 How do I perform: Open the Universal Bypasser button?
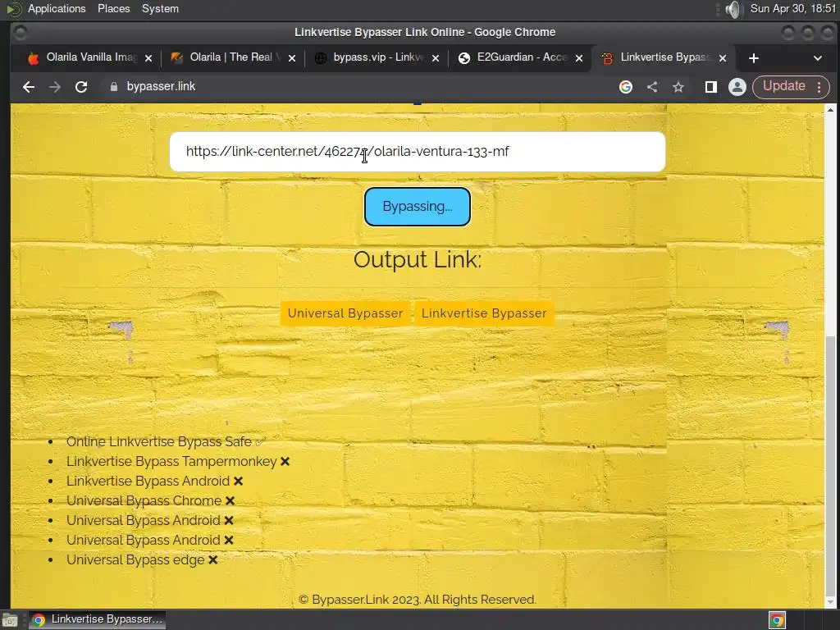point(345,313)
